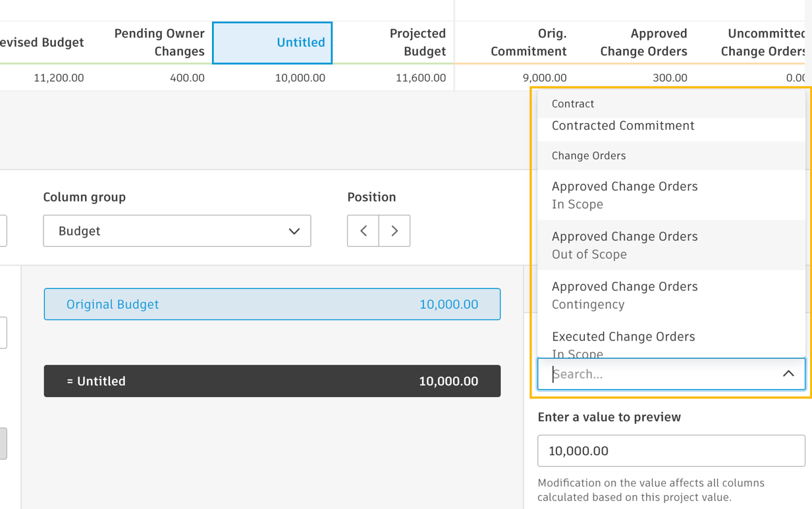Click the Approved Change Orders column header
The image size is (812, 509).
click(x=643, y=42)
